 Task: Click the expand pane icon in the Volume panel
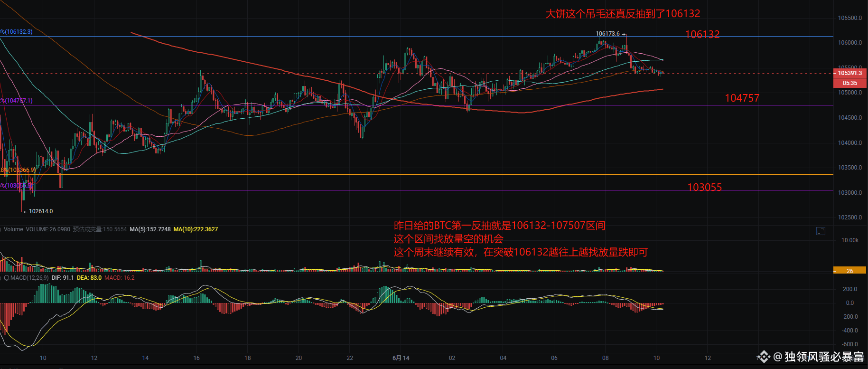pyautogui.click(x=821, y=231)
